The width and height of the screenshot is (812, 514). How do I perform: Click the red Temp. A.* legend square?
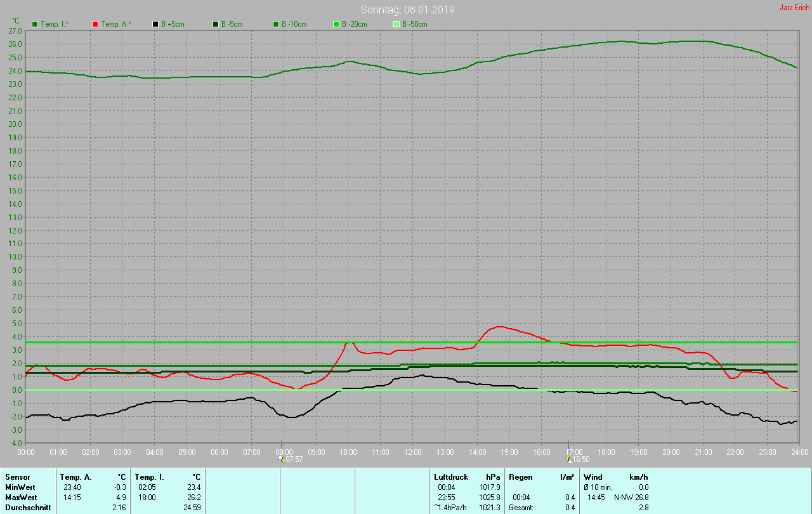(x=95, y=24)
